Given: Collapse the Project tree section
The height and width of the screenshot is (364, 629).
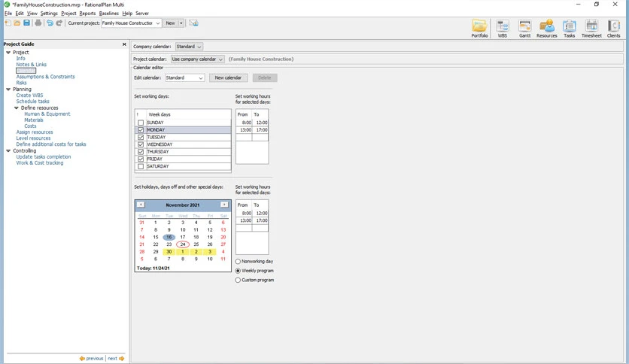Looking at the screenshot, I should tap(8, 53).
